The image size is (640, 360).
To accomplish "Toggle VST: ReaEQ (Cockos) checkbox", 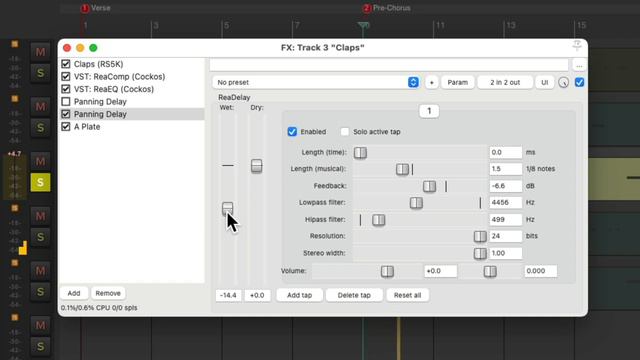I will click(x=66, y=89).
